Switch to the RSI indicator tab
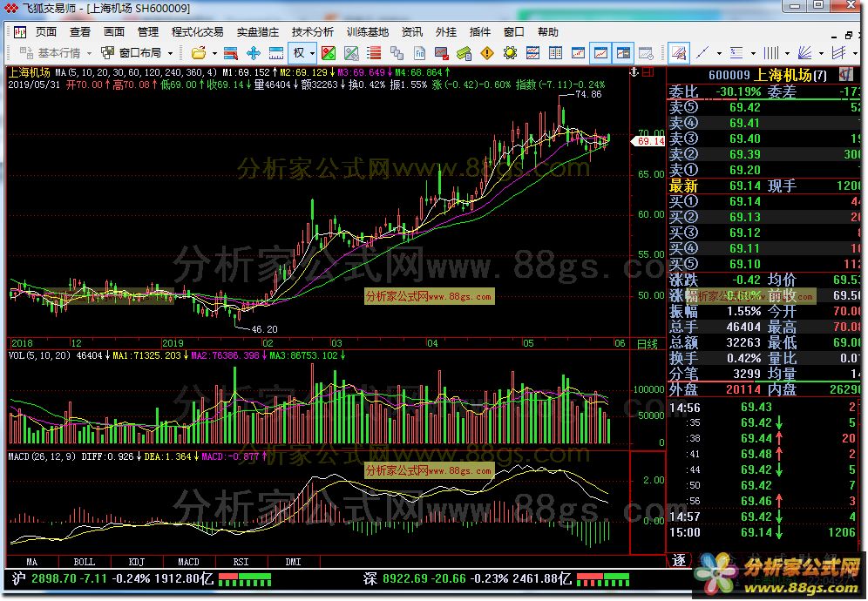This screenshot has width=868, height=601. 241,562
